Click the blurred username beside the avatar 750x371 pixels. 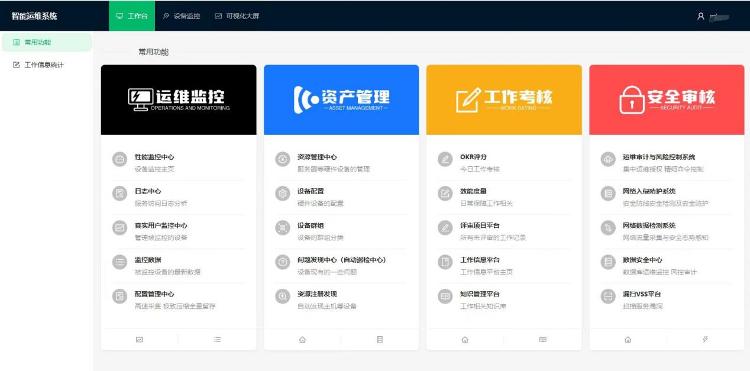click(719, 17)
